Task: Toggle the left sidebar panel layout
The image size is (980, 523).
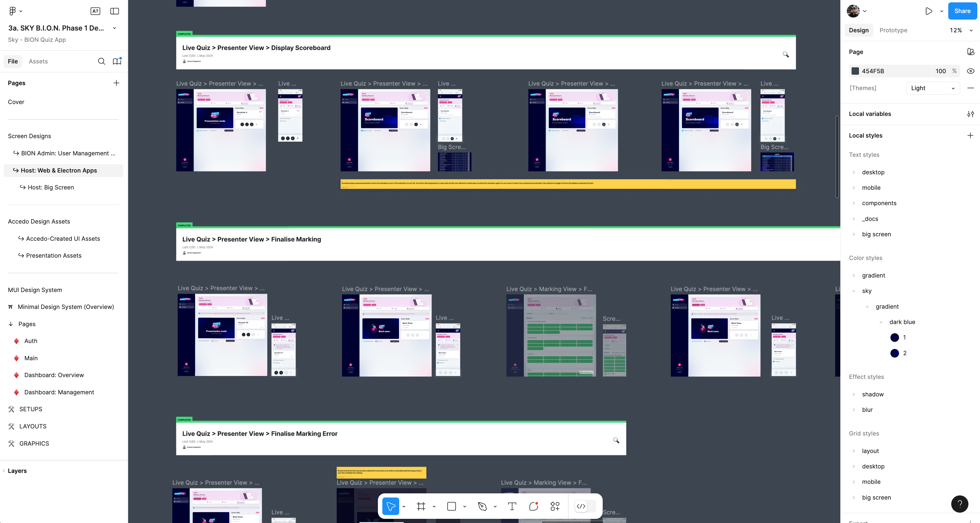Action: coord(114,11)
